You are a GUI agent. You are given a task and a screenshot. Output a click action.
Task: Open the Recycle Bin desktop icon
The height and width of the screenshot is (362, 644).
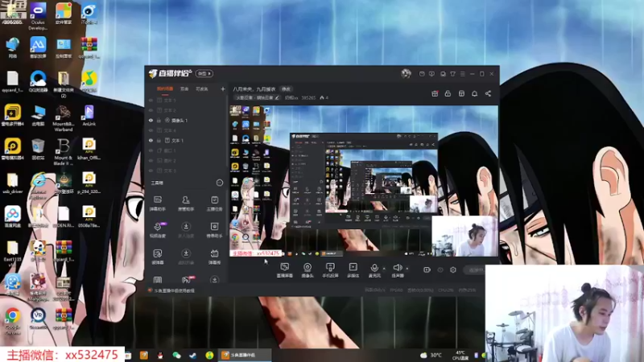(x=38, y=149)
